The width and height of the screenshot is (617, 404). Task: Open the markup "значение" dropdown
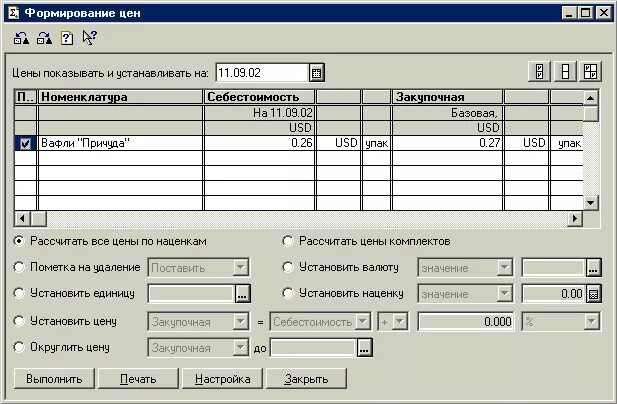504,294
